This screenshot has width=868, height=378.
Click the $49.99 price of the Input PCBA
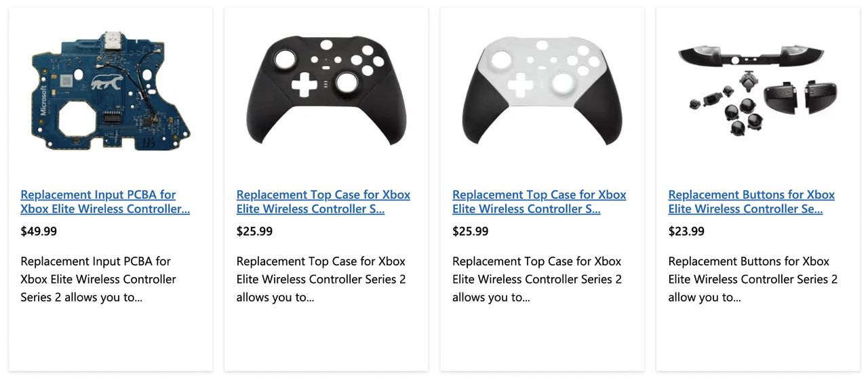[x=39, y=232]
